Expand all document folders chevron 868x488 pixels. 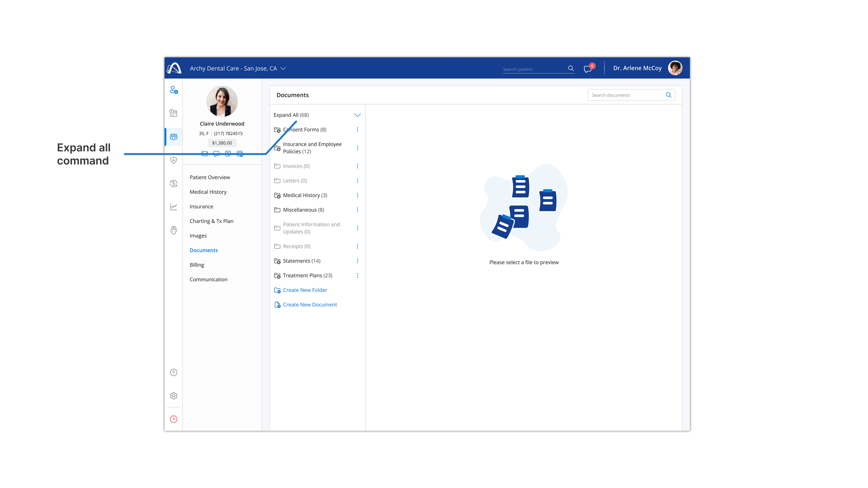tap(357, 115)
